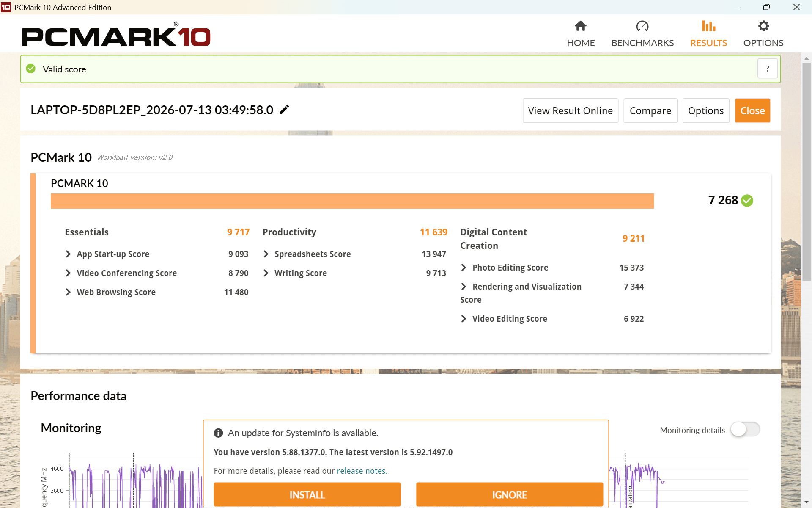Click the overall score 7 268
The image size is (812, 508).
(723, 200)
